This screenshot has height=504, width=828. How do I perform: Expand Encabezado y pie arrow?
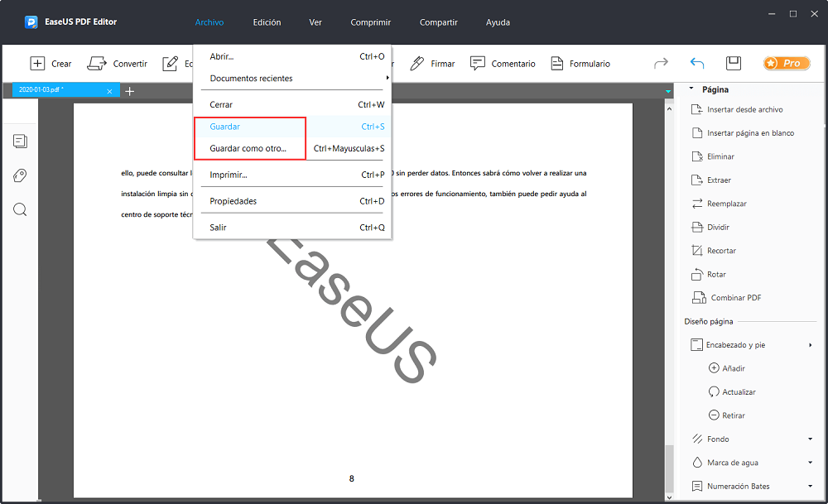pos(810,345)
